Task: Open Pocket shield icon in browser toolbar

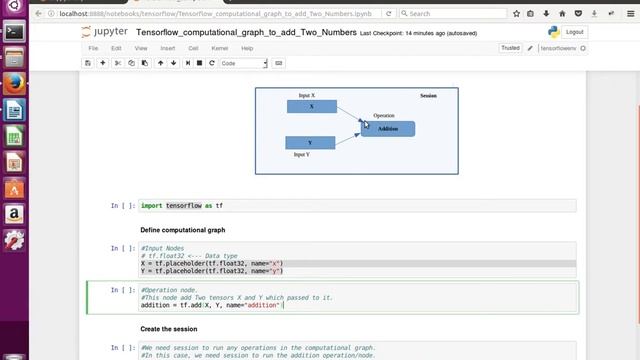Action: click(578, 13)
